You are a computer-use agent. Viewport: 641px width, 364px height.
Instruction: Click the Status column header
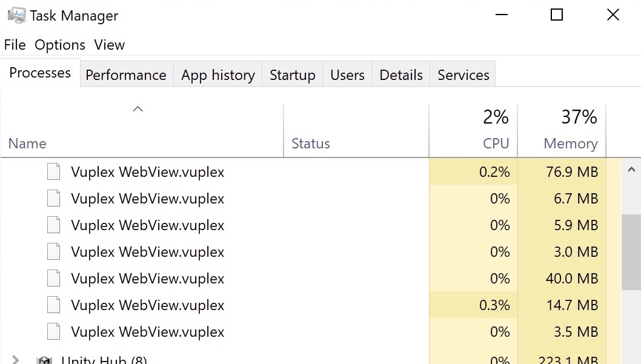coord(310,144)
